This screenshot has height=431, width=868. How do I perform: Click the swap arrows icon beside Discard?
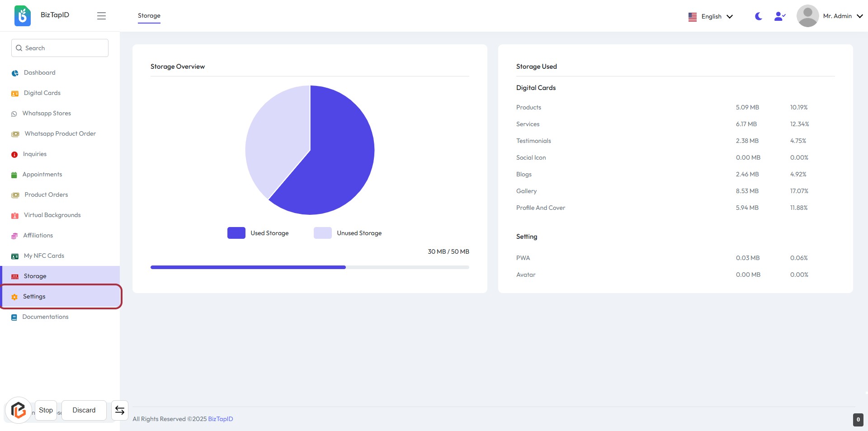(120, 410)
